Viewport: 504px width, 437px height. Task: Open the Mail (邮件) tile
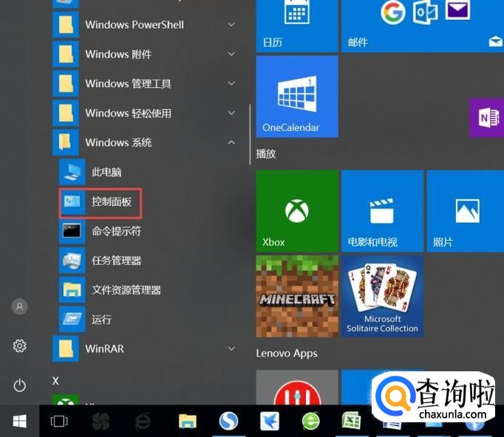click(x=423, y=26)
